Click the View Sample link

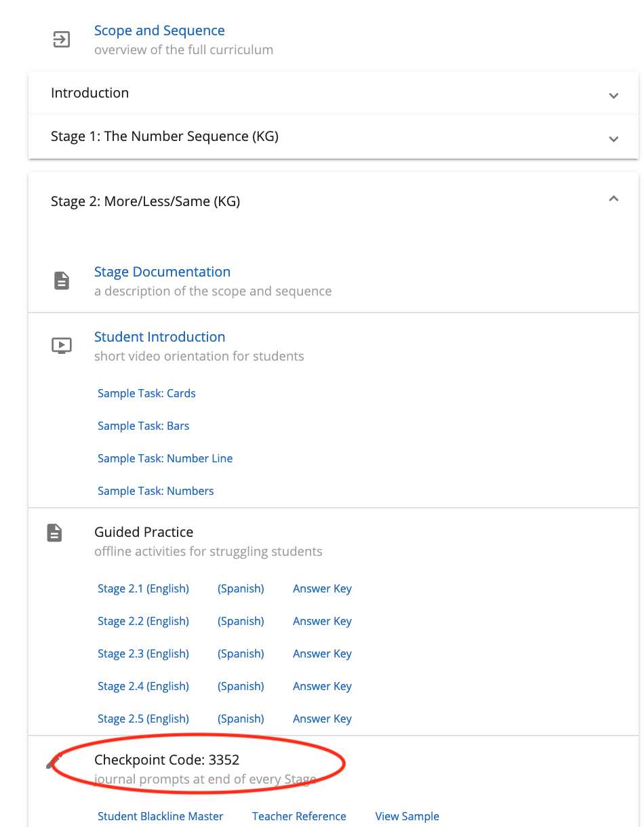click(x=407, y=816)
